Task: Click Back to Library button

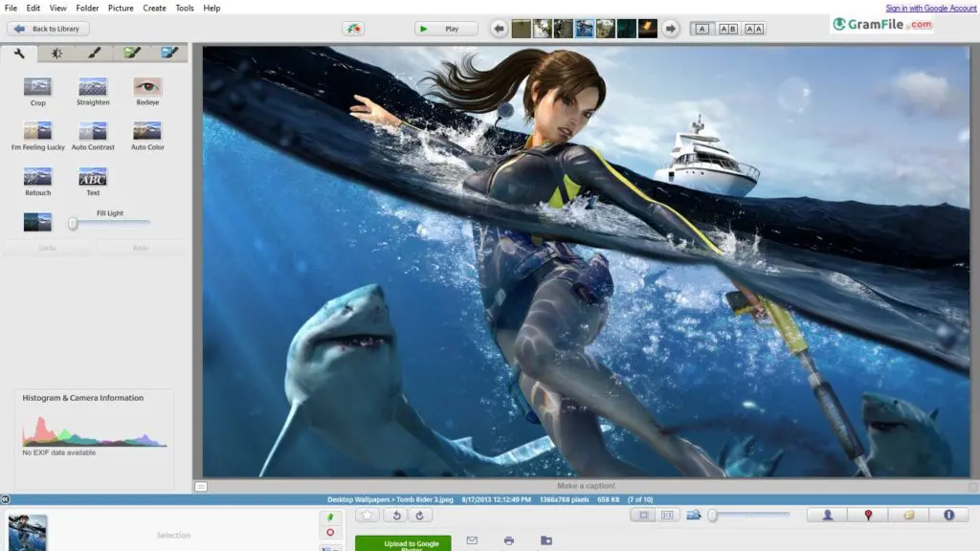Action: 48,29
